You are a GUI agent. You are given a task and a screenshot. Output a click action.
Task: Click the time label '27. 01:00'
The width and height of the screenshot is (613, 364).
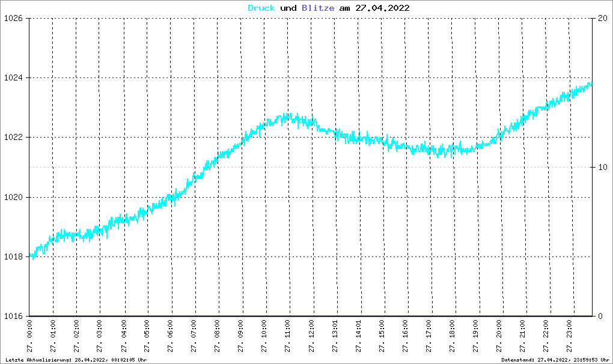coord(53,336)
